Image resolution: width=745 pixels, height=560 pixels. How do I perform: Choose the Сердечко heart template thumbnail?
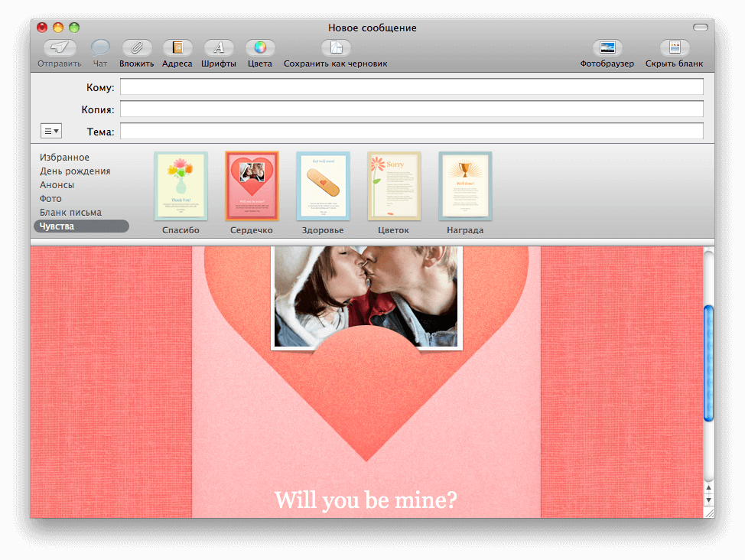point(252,186)
